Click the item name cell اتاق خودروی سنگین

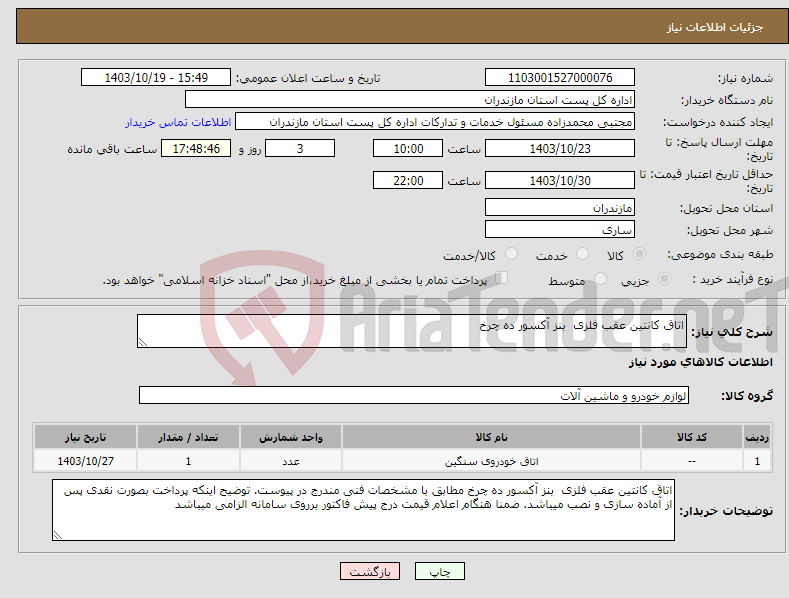tap(491, 461)
